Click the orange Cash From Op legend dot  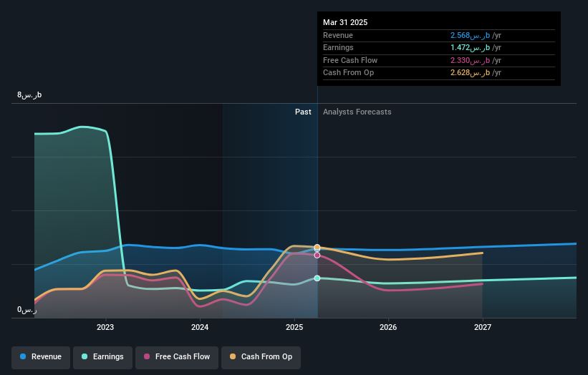click(233, 356)
